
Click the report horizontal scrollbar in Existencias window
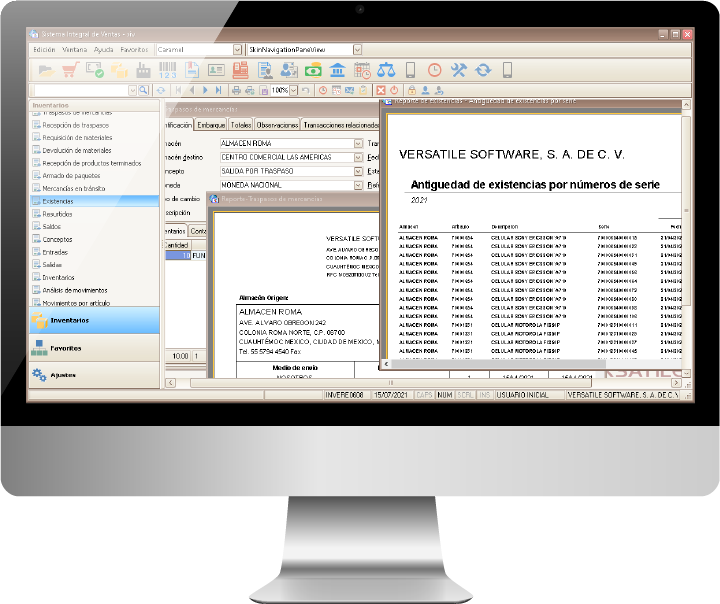[499, 364]
